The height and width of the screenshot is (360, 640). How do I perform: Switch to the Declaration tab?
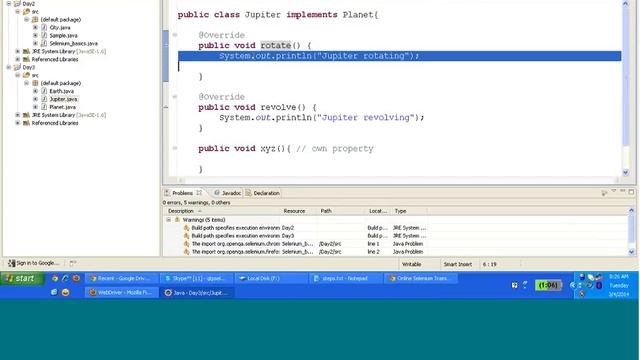pyautogui.click(x=263, y=193)
